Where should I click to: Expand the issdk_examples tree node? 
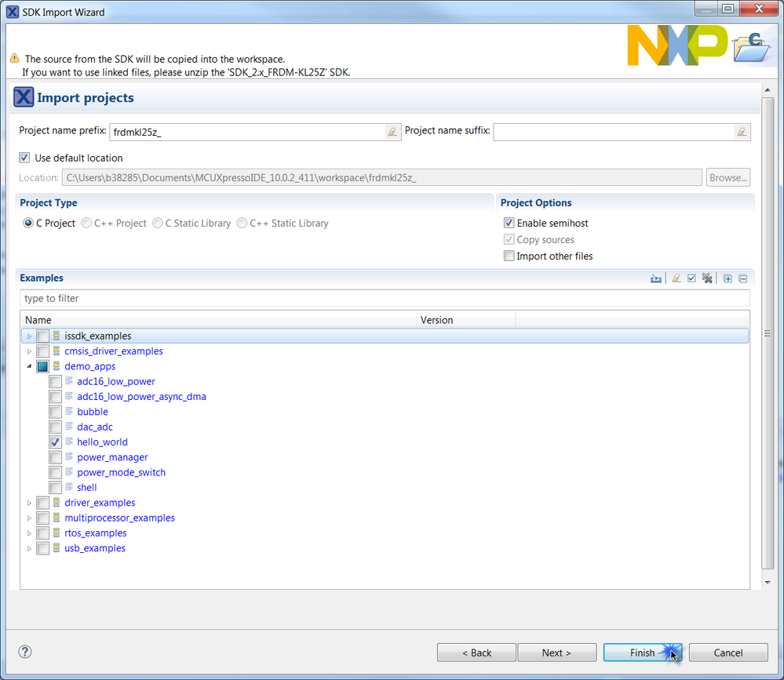30,336
